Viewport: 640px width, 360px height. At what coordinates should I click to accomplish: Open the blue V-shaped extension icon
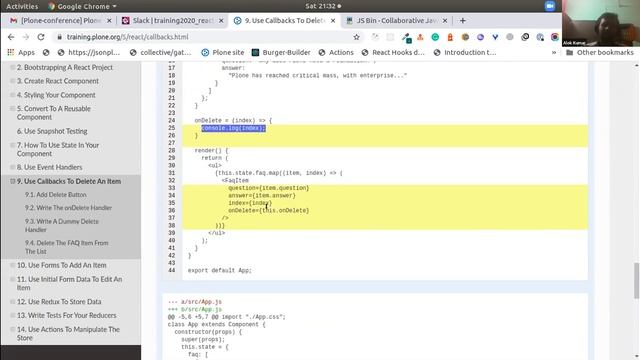click(495, 37)
